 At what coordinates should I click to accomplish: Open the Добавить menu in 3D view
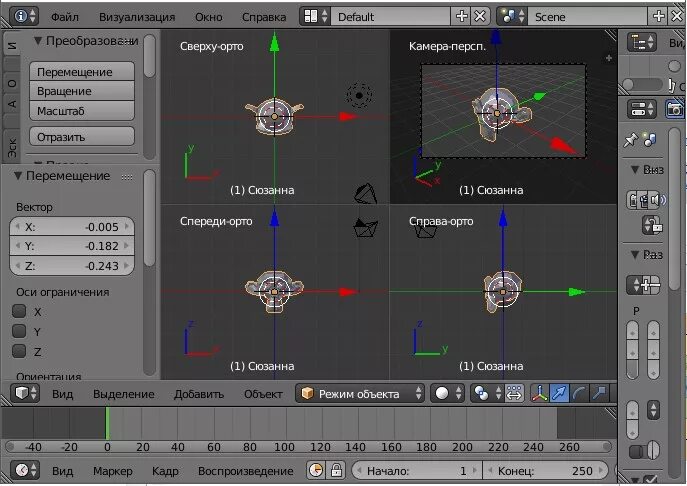[199, 394]
